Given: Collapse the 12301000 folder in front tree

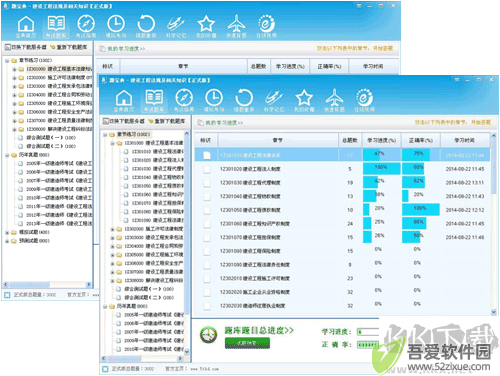Looking at the screenshot, I should point(113,143).
